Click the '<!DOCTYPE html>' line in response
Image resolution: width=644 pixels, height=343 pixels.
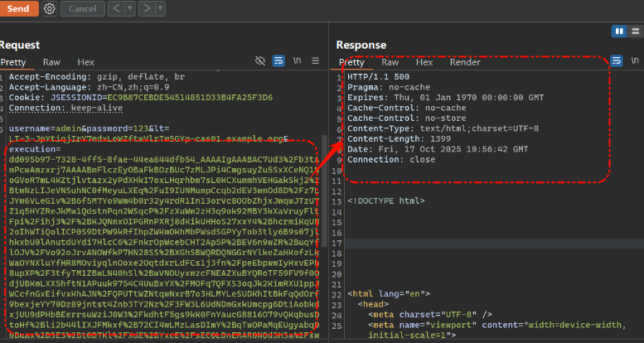point(386,200)
